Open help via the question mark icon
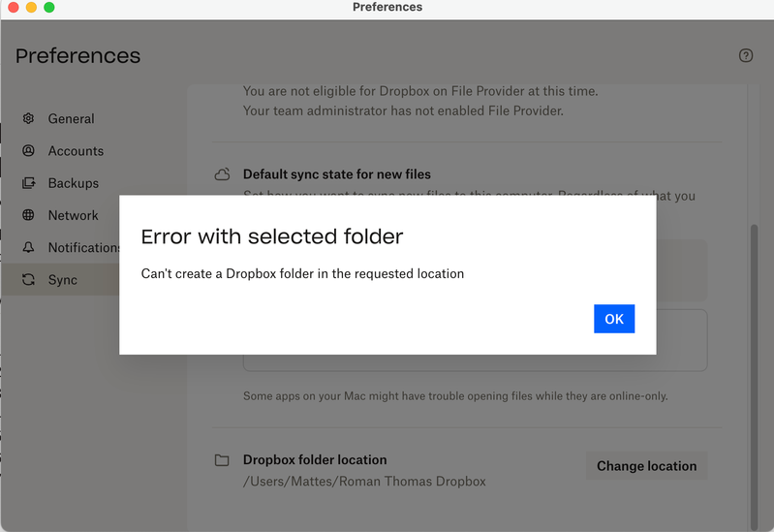Screen dimensions: 774x532 pyautogui.click(x=745, y=55)
